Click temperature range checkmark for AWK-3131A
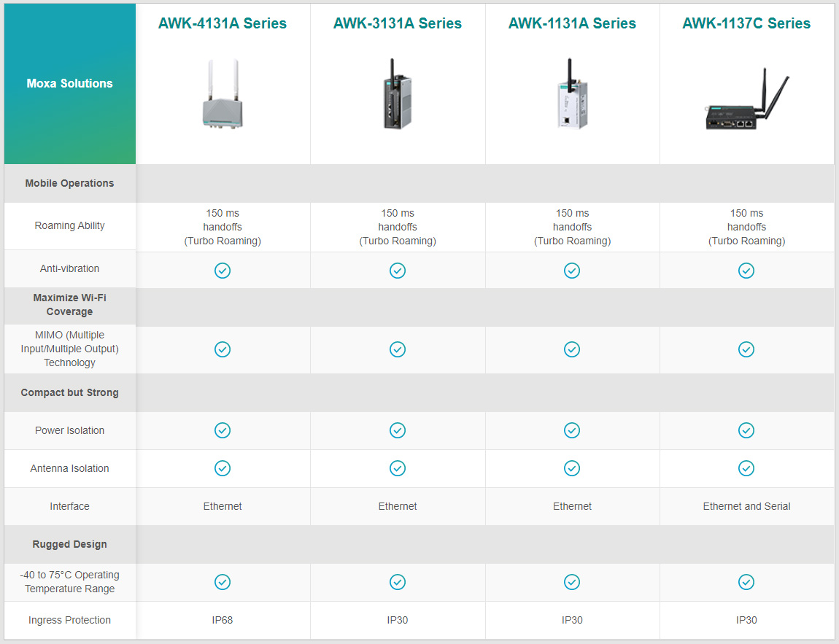 (398, 582)
